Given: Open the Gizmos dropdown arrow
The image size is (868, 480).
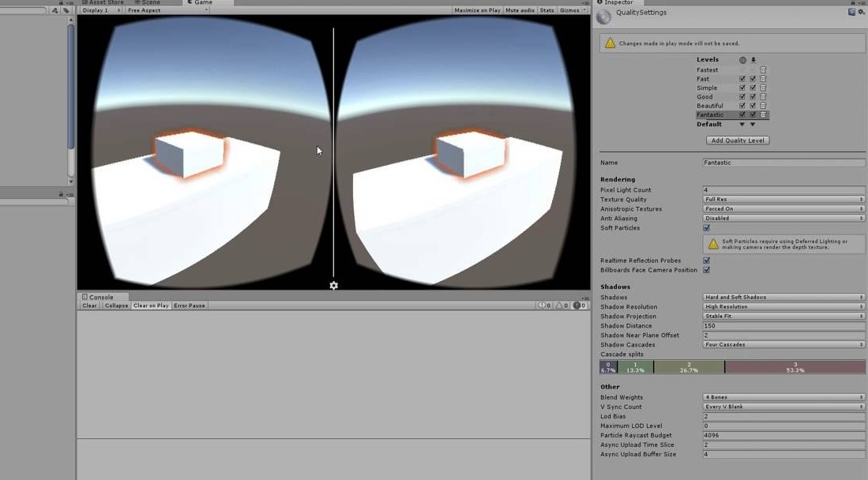Looking at the screenshot, I should [584, 10].
